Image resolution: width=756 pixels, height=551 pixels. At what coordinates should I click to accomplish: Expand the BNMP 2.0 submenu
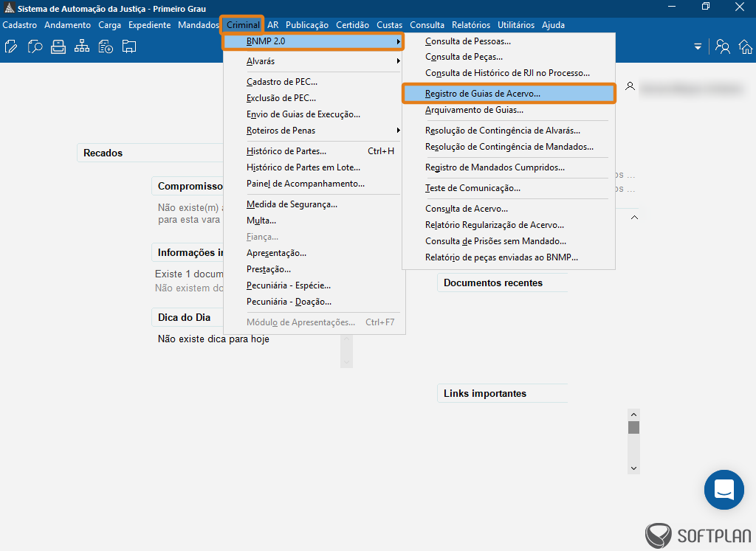(x=313, y=41)
